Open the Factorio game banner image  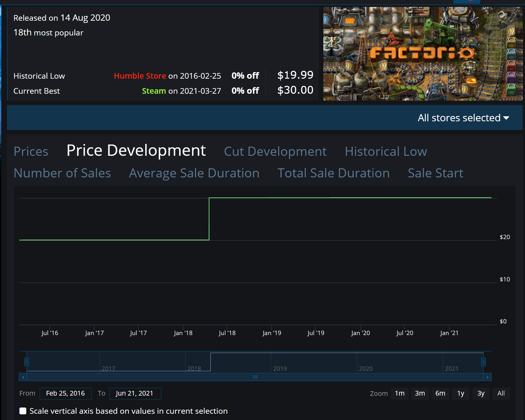coord(423,54)
